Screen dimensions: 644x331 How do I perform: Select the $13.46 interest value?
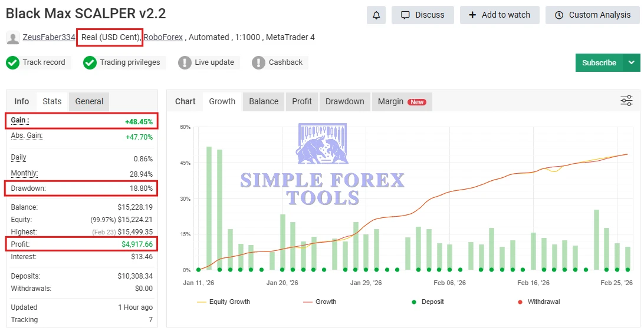coord(142,257)
